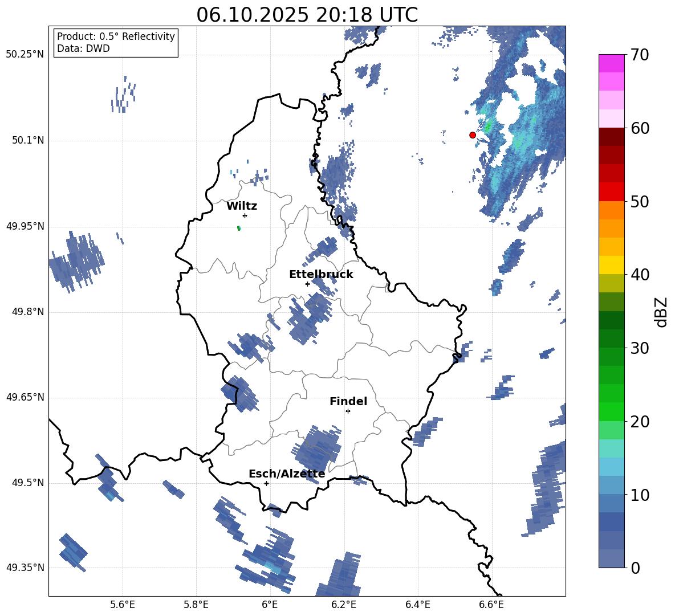Click the 20 tick on colorbar
This screenshot has height=616, width=675.
640,422
